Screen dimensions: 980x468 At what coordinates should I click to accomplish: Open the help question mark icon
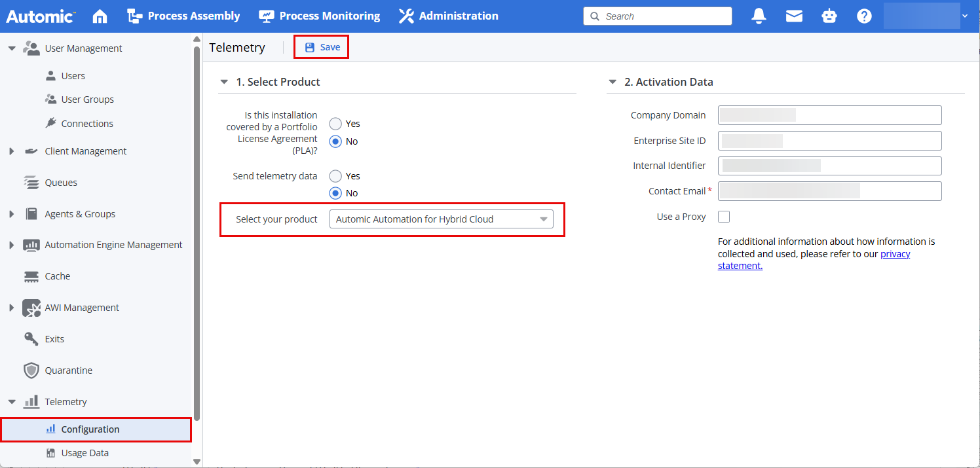[864, 16]
